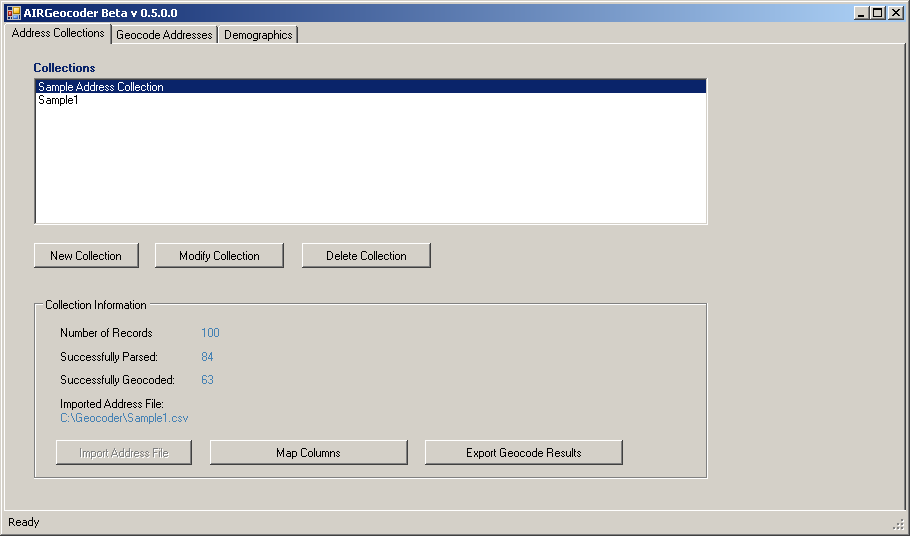Click the Successfully Parsed: label

click(x=109, y=356)
